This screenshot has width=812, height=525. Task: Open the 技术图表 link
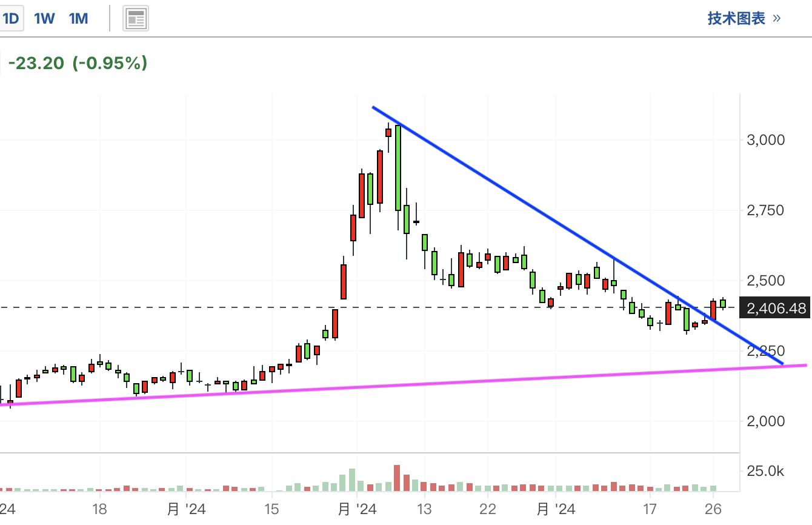[744, 18]
